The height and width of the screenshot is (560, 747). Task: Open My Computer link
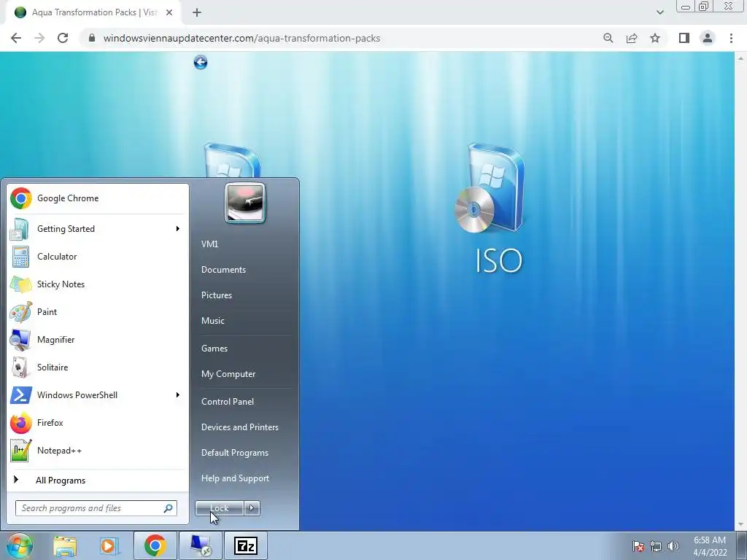point(228,374)
